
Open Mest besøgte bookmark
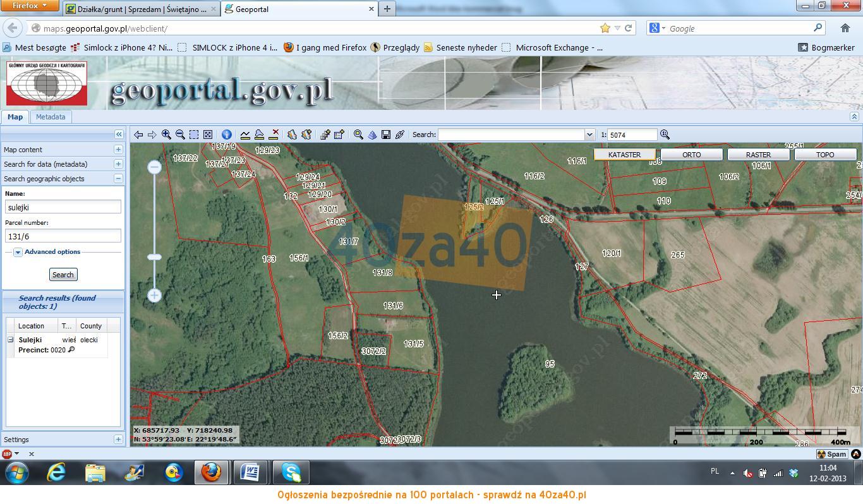35,47
